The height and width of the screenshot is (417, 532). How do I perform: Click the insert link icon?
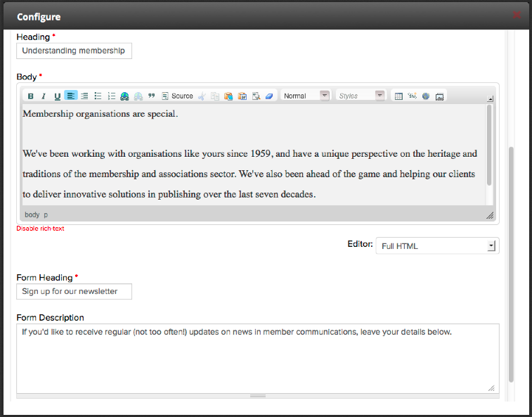(x=124, y=96)
